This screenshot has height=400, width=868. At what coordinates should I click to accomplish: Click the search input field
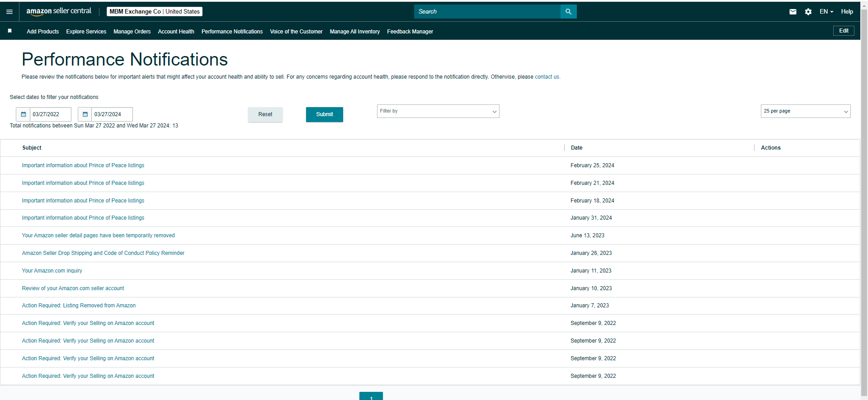487,12
